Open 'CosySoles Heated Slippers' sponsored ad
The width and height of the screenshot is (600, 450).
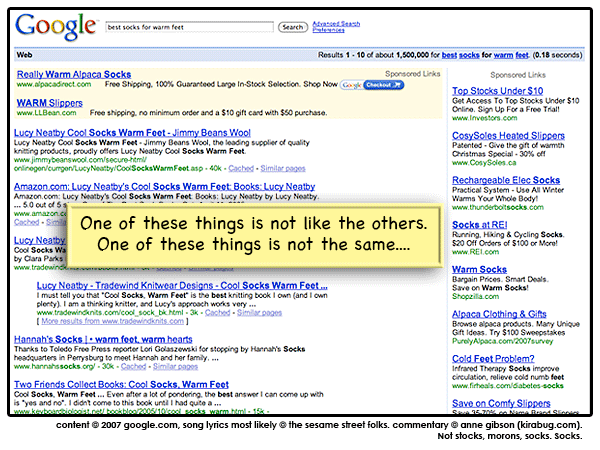508,135
